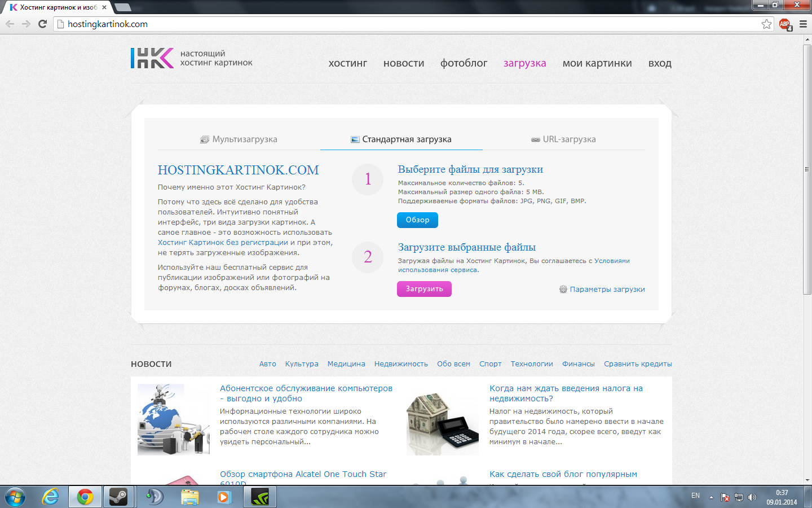Open the NVIDIA taskbar icon
This screenshot has height=508, width=812.
260,497
